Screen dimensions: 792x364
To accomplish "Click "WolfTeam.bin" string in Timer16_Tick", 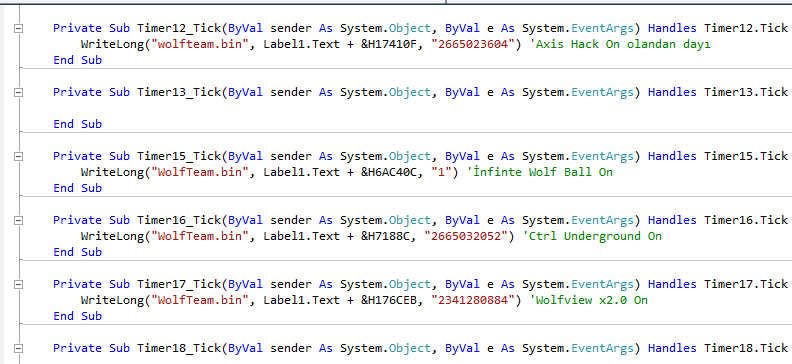I will (x=200, y=236).
